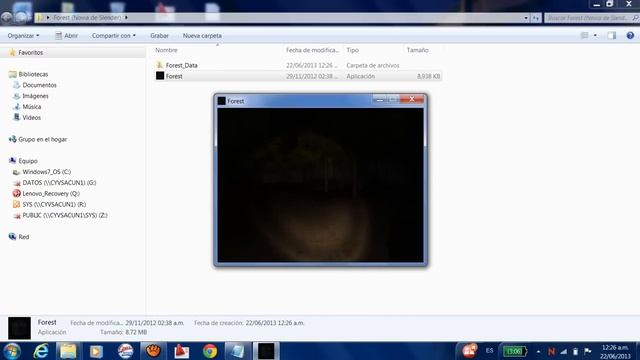Open the media player taskbar icon
Screen dimensions: 640x360
(x=96, y=351)
